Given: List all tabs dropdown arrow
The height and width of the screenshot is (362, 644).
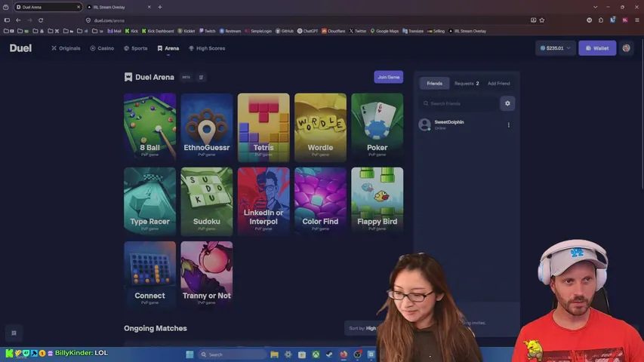Looking at the screenshot, I should (595, 7).
